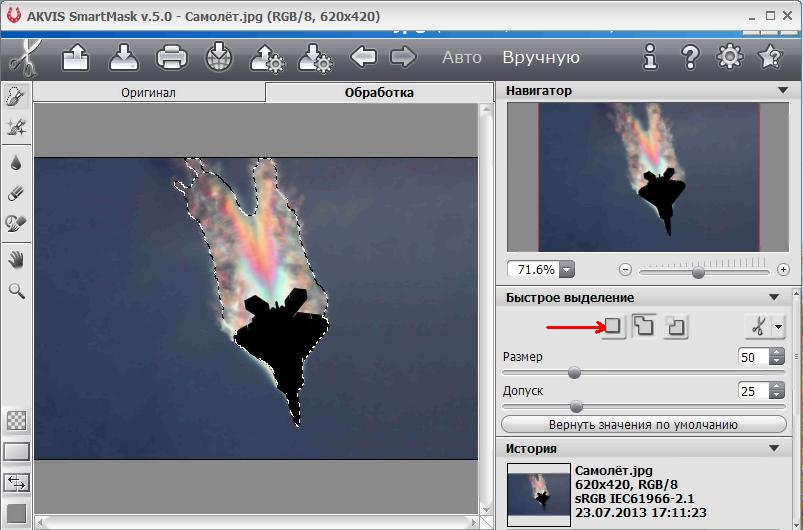
Task: Save image with download-arrow icon
Action: click(x=124, y=57)
